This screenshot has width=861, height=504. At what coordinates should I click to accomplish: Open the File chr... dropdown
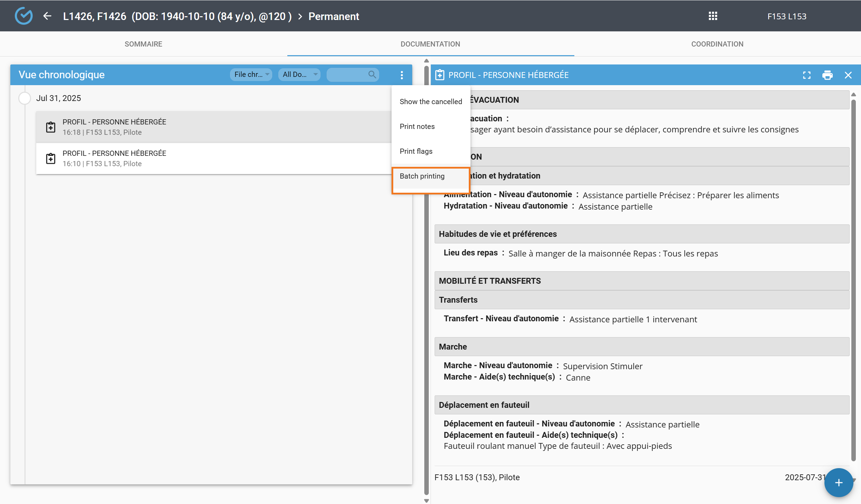[251, 74]
